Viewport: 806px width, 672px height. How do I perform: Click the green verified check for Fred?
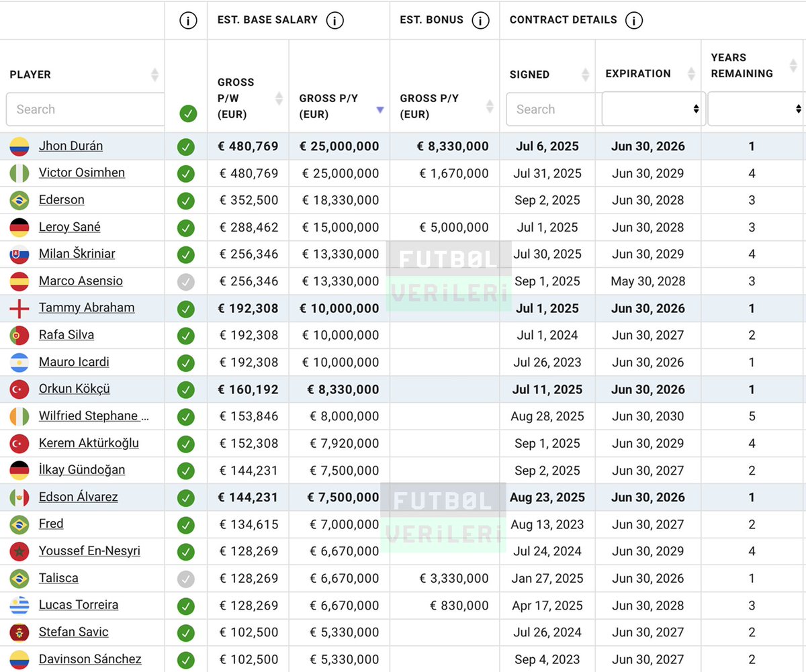(186, 525)
